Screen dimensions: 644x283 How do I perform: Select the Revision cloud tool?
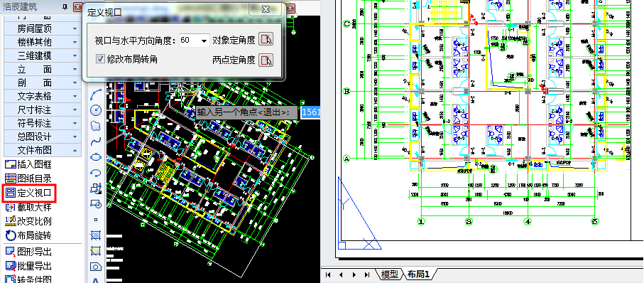coord(96,126)
